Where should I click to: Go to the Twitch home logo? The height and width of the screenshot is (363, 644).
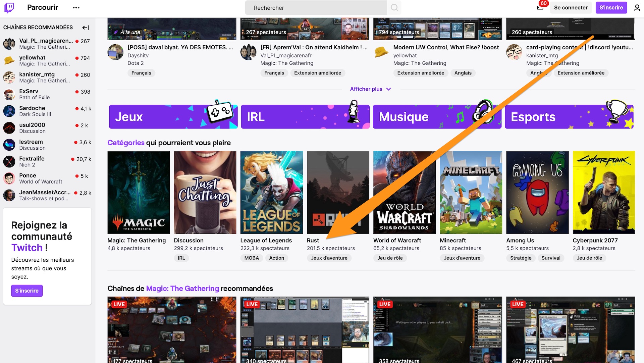click(9, 8)
